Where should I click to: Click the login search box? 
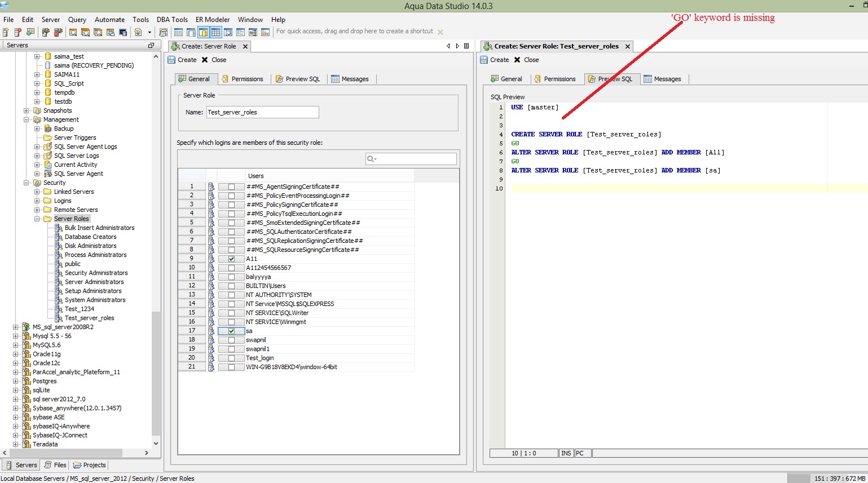(411, 159)
